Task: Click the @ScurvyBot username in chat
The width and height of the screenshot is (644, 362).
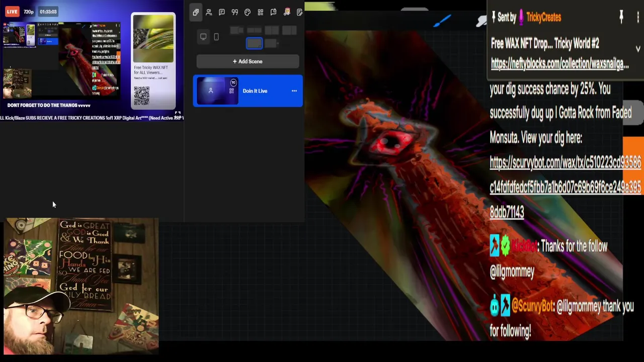Action: pyautogui.click(x=532, y=306)
